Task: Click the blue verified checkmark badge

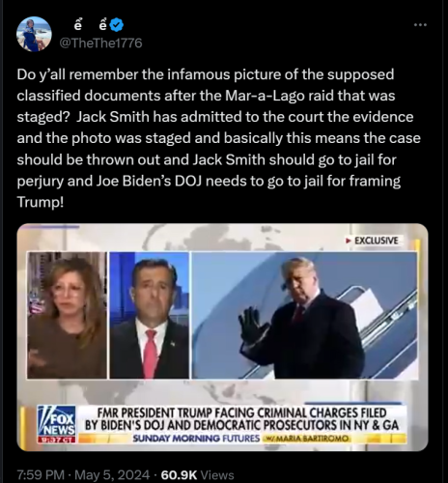Action: [x=117, y=25]
